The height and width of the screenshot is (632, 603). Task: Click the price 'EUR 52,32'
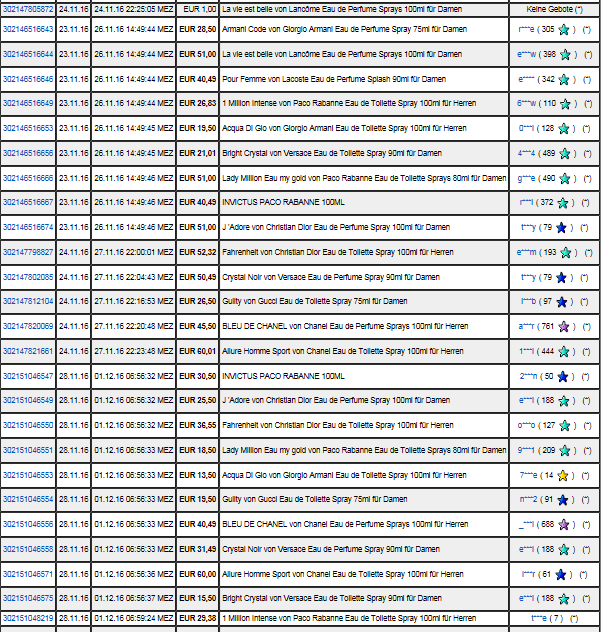[x=198, y=252]
